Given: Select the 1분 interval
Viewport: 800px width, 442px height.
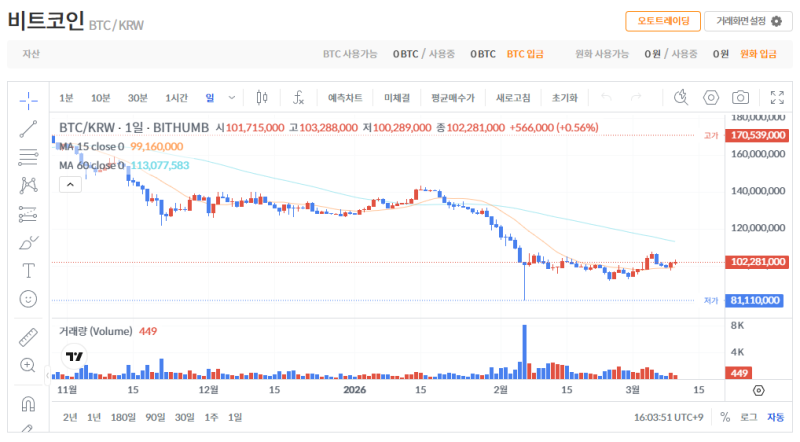Looking at the screenshot, I should pos(66,98).
